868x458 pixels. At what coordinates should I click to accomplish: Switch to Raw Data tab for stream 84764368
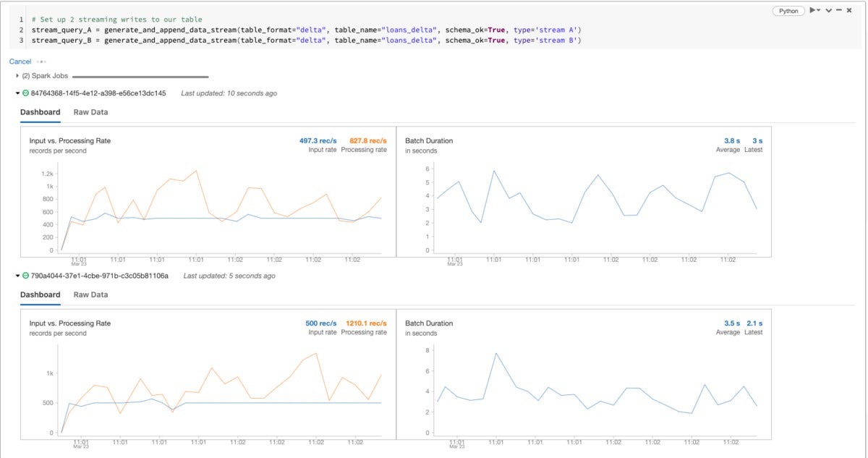coord(90,112)
